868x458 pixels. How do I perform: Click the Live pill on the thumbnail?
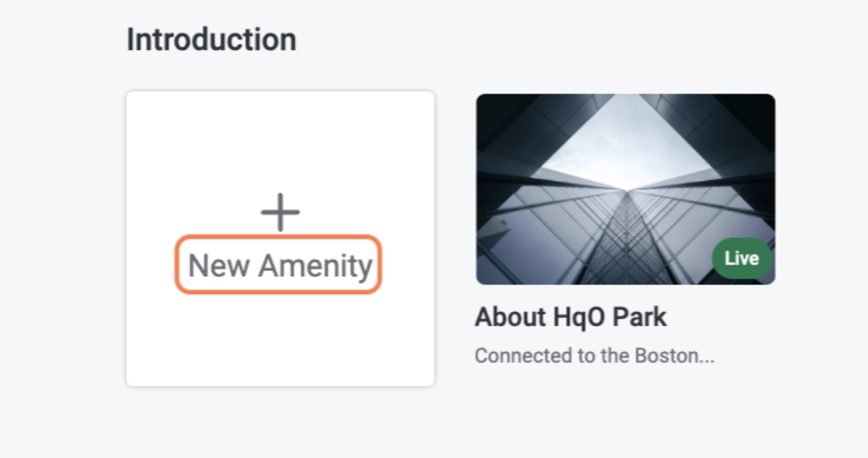pos(741,259)
